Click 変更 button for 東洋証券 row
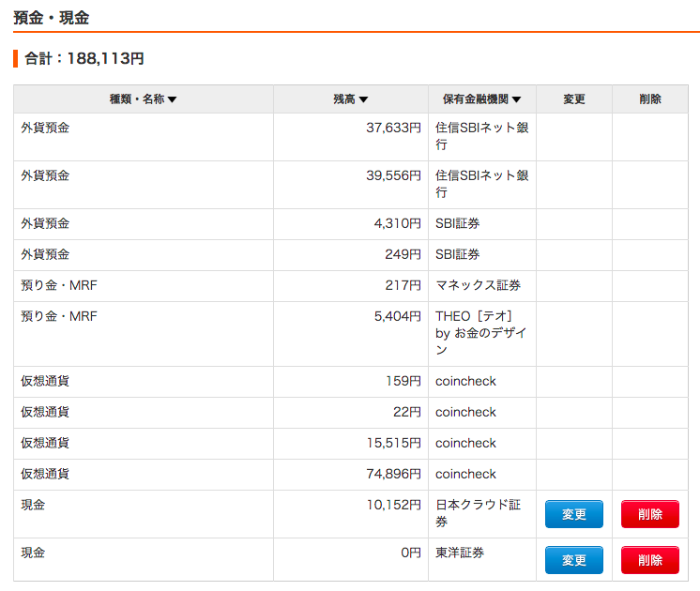 click(x=573, y=560)
